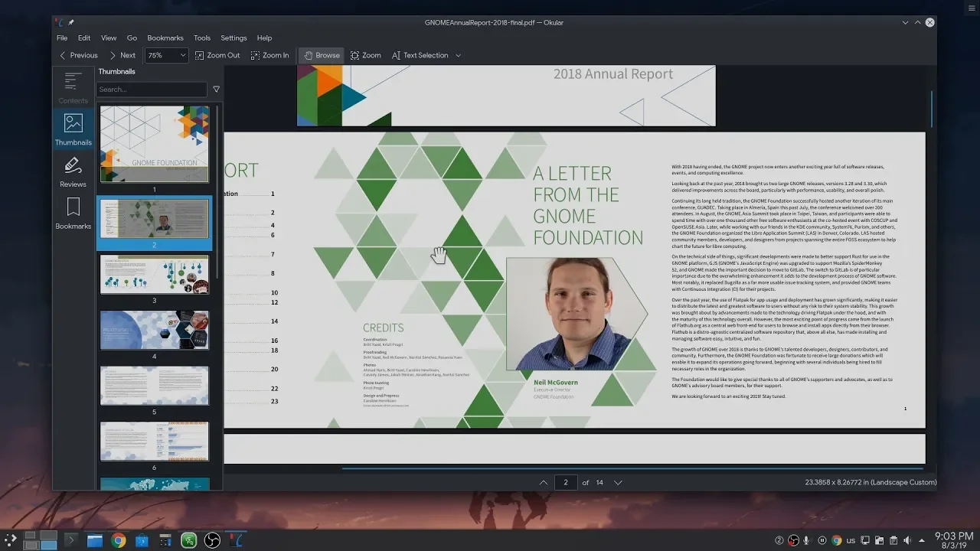Viewport: 980px width, 551px height.
Task: Open the 75% zoom level combo box
Action: 166,55
